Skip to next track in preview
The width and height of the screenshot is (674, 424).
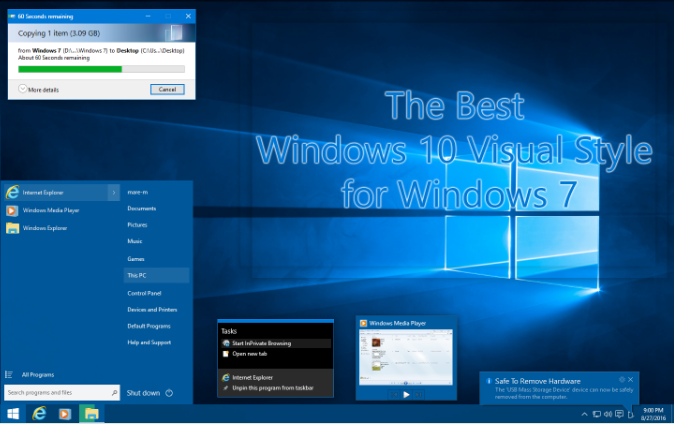[419, 395]
